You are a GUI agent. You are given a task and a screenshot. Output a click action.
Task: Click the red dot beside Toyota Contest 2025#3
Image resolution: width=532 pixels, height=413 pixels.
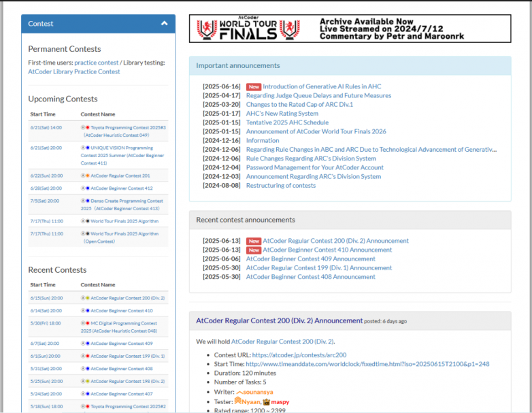click(x=88, y=128)
